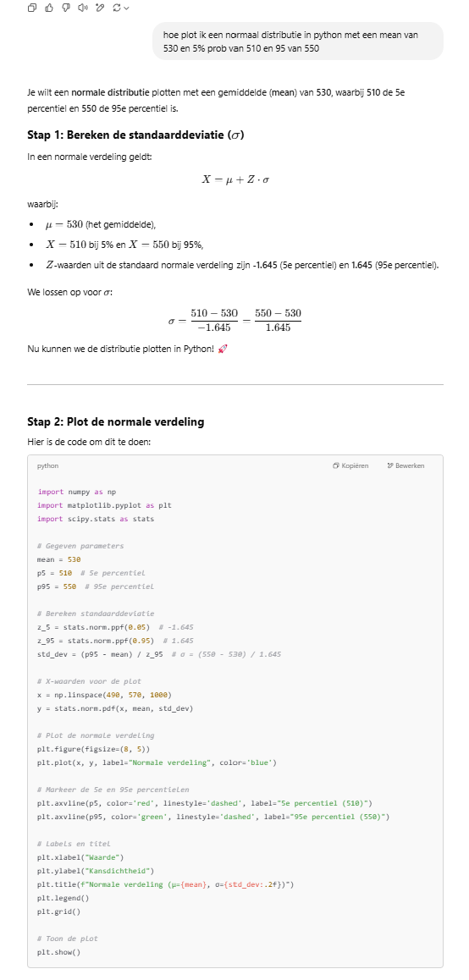The height and width of the screenshot is (980, 469).
Task: Click the rocket emoji after Python
Action: coord(223,349)
